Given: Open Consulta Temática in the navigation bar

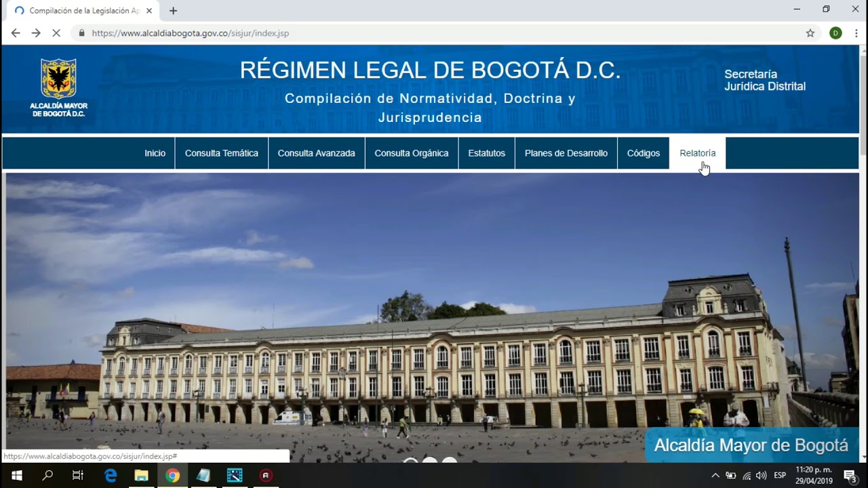Looking at the screenshot, I should [x=222, y=153].
